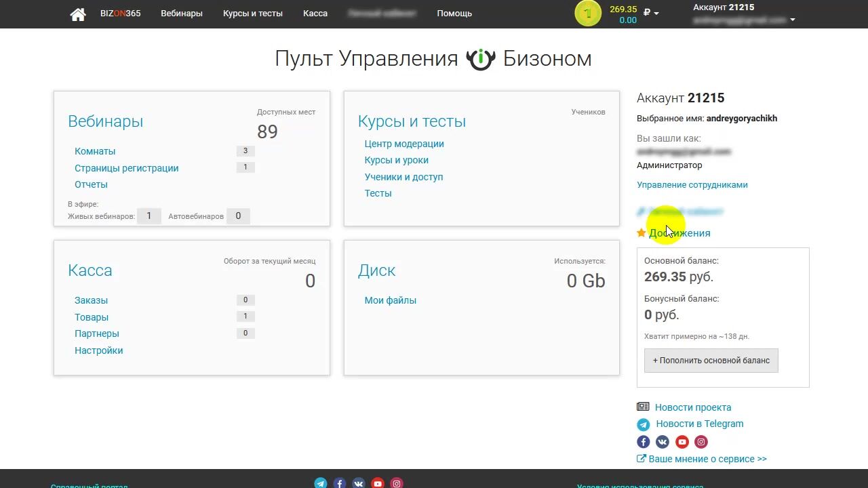Open Telegram icon beside Новости в Telegram

(x=643, y=424)
